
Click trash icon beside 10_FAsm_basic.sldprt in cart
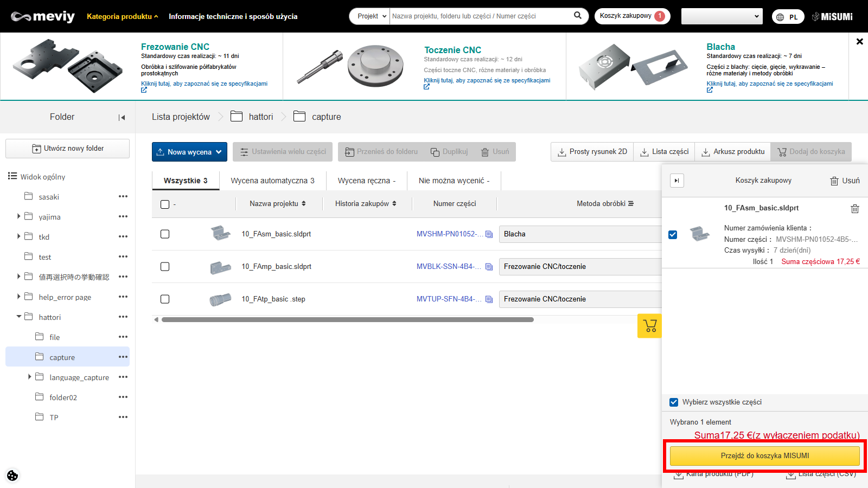[854, 209]
